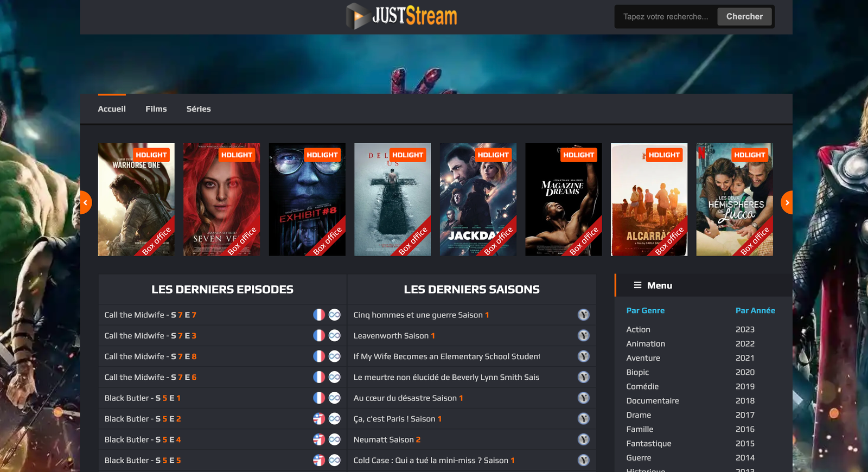Click flag icon for Black Butler S5 E4
Screen dimensions: 868x472
pos(319,439)
